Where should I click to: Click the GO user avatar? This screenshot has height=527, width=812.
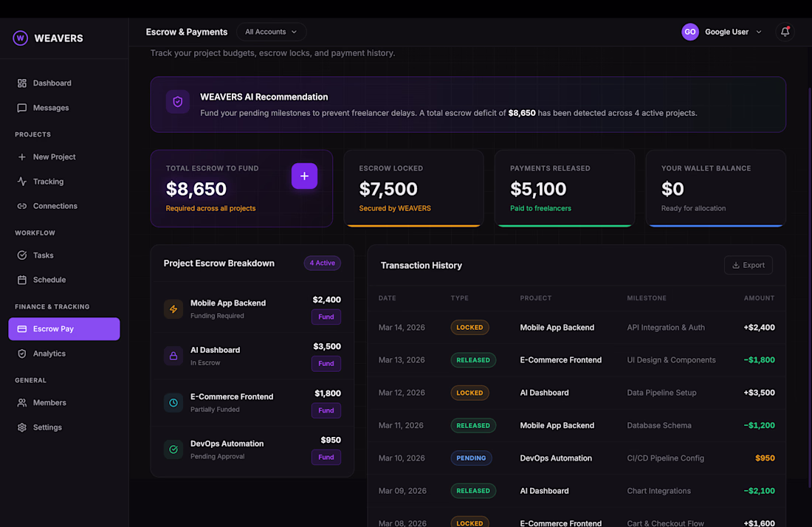pyautogui.click(x=689, y=32)
